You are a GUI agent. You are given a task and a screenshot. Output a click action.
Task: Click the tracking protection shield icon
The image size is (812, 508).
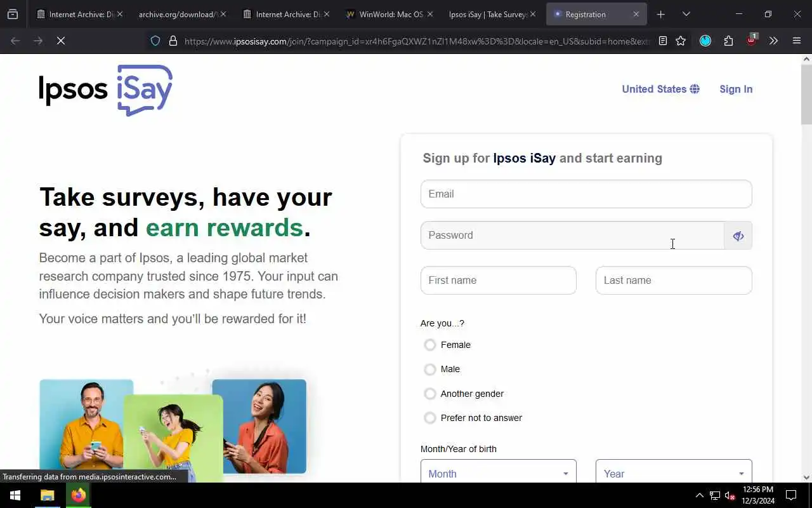pyautogui.click(x=155, y=41)
